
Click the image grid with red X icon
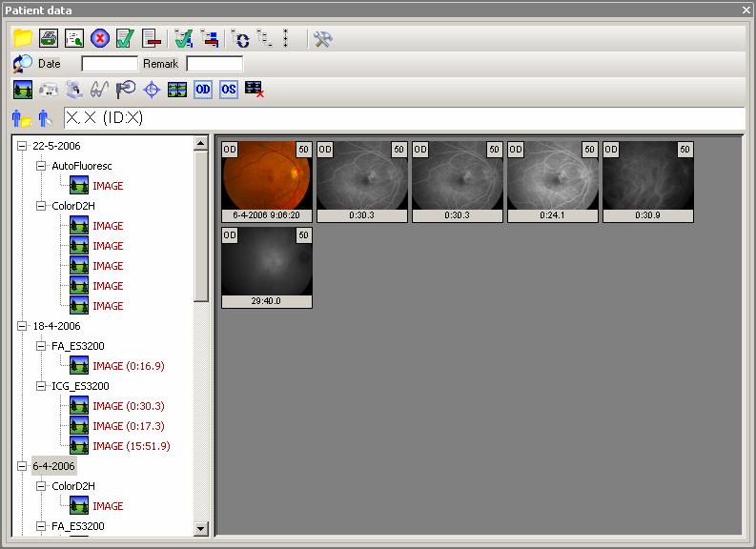point(255,90)
